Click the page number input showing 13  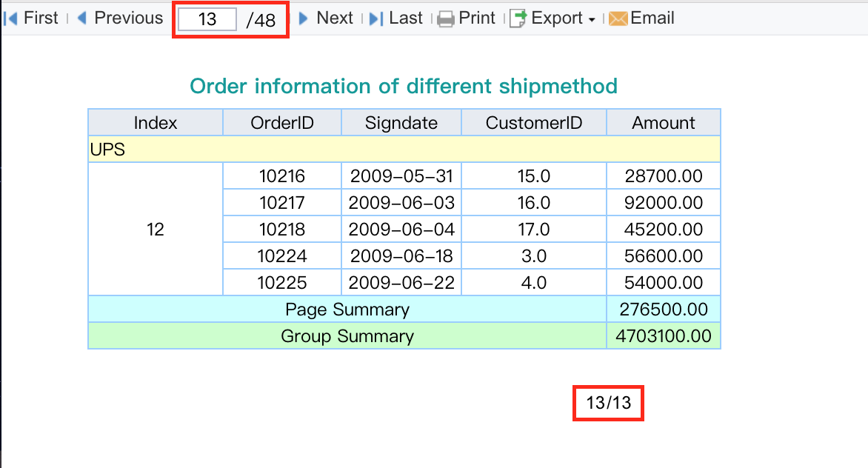(x=207, y=19)
